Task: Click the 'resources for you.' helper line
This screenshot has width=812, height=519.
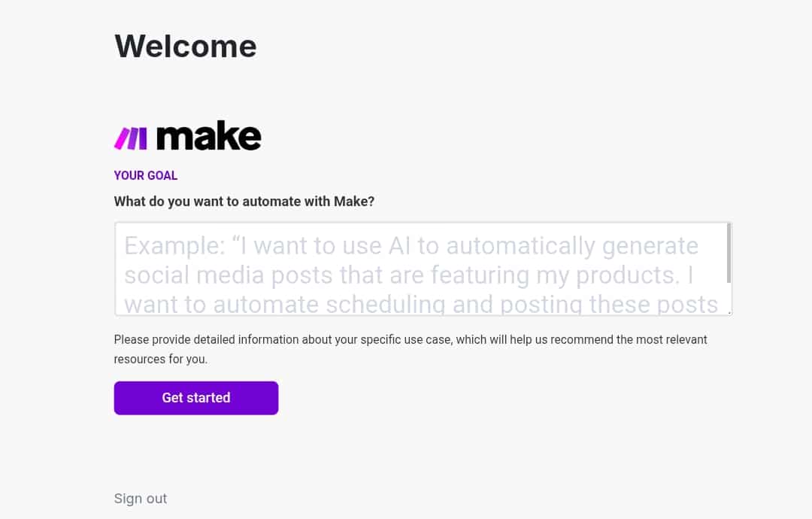Action: (x=161, y=359)
